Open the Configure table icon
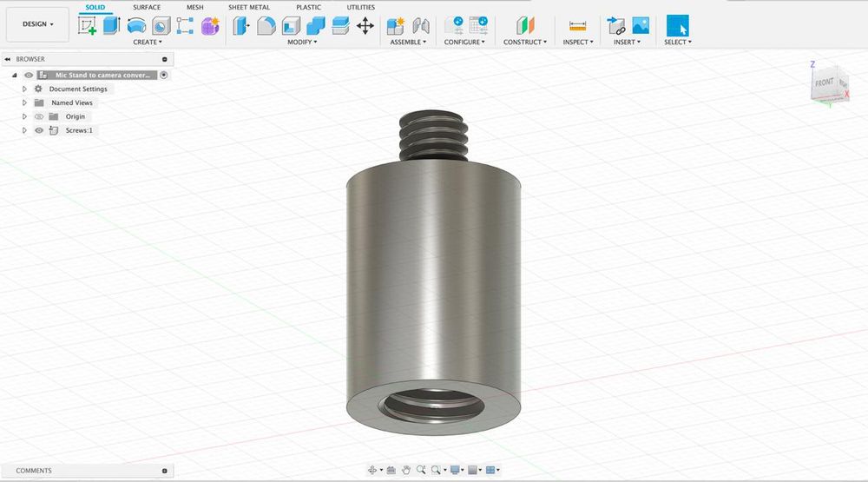This screenshot has width=868, height=482. tap(479, 25)
